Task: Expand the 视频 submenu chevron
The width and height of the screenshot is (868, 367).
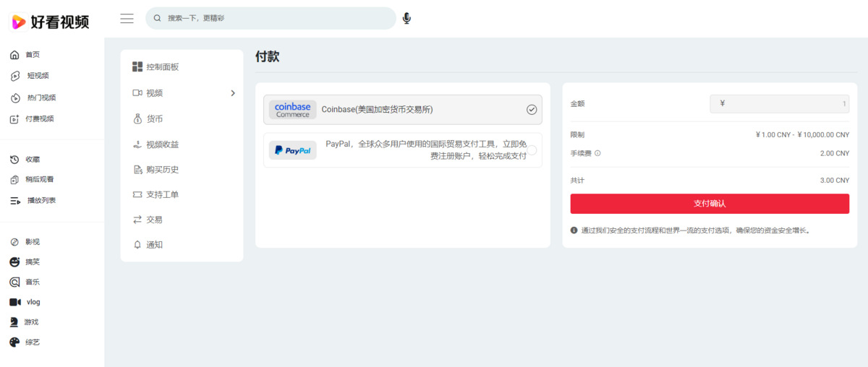Action: tap(233, 93)
